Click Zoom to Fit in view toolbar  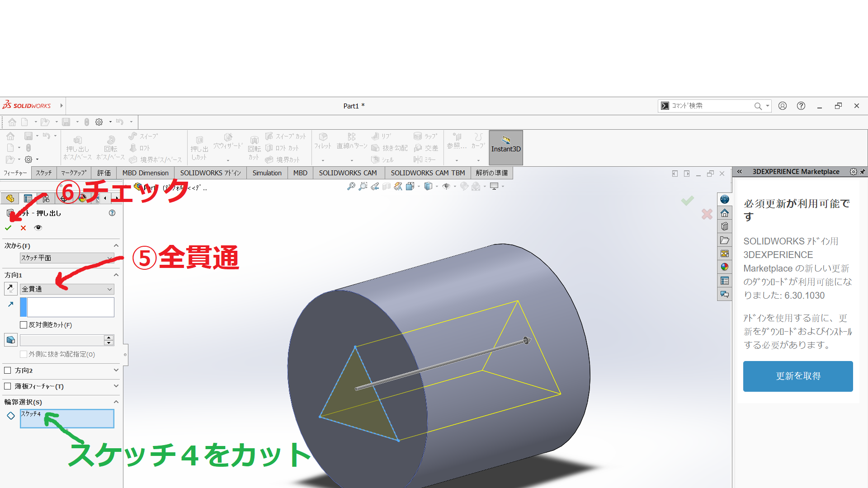pos(351,186)
